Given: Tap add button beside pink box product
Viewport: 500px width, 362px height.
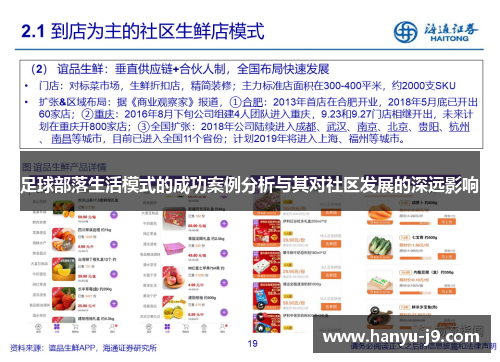Looking at the screenshot, I should click(x=224, y=253).
